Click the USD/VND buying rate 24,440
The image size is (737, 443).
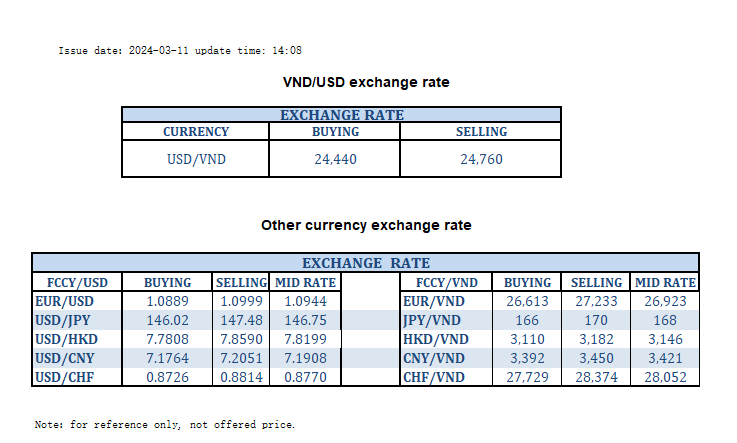(x=335, y=159)
